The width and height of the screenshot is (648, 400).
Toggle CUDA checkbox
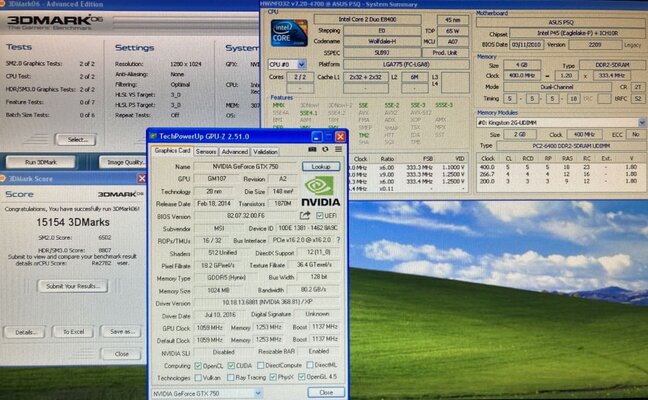coord(231,366)
